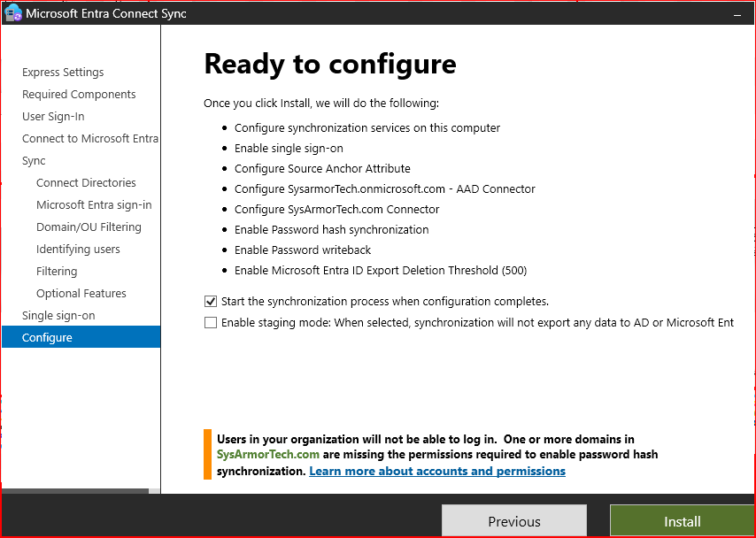
Task: Click 'Once you click Install' intro text
Action: [x=321, y=104]
